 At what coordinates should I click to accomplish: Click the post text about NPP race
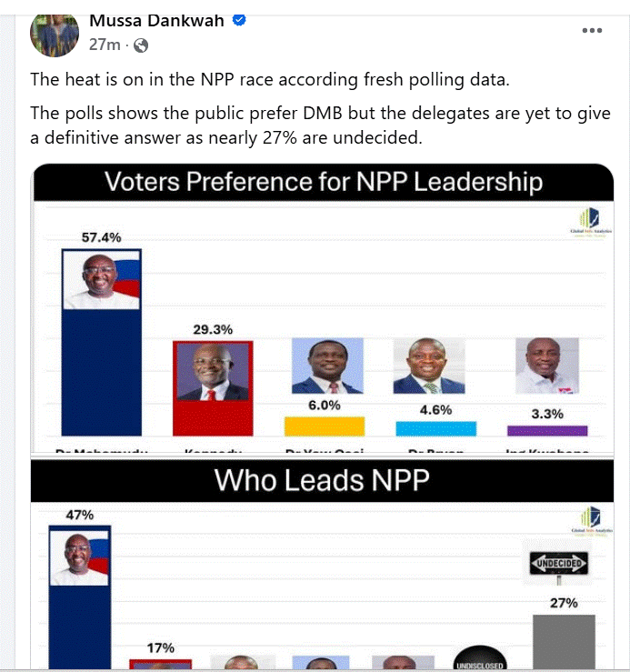(x=270, y=80)
